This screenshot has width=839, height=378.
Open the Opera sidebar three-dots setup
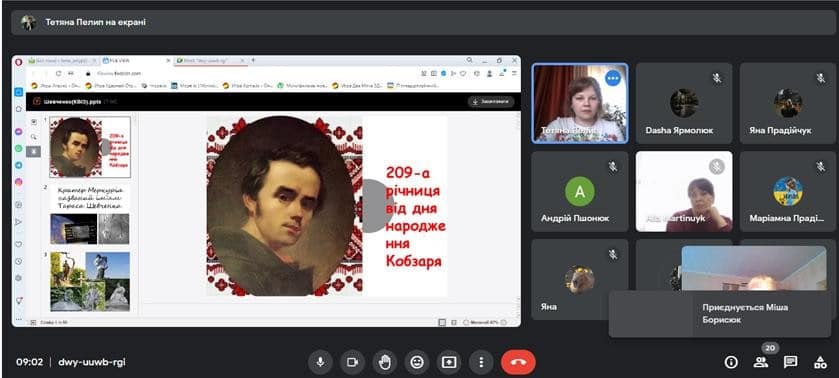(x=19, y=319)
